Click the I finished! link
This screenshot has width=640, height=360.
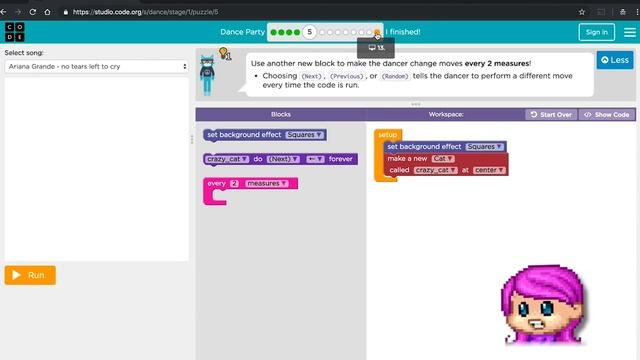coord(403,32)
